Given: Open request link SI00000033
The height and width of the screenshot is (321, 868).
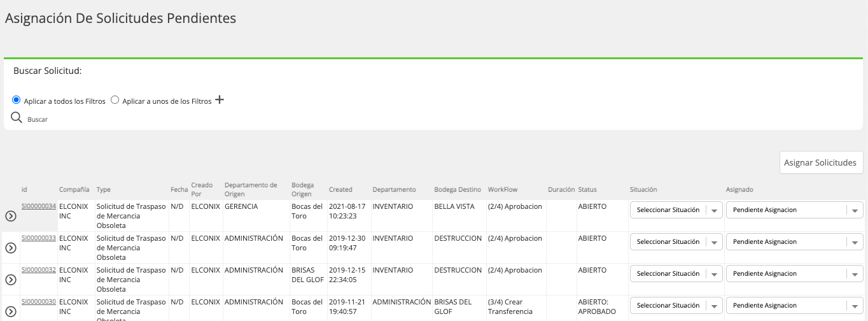Looking at the screenshot, I should (39, 238).
